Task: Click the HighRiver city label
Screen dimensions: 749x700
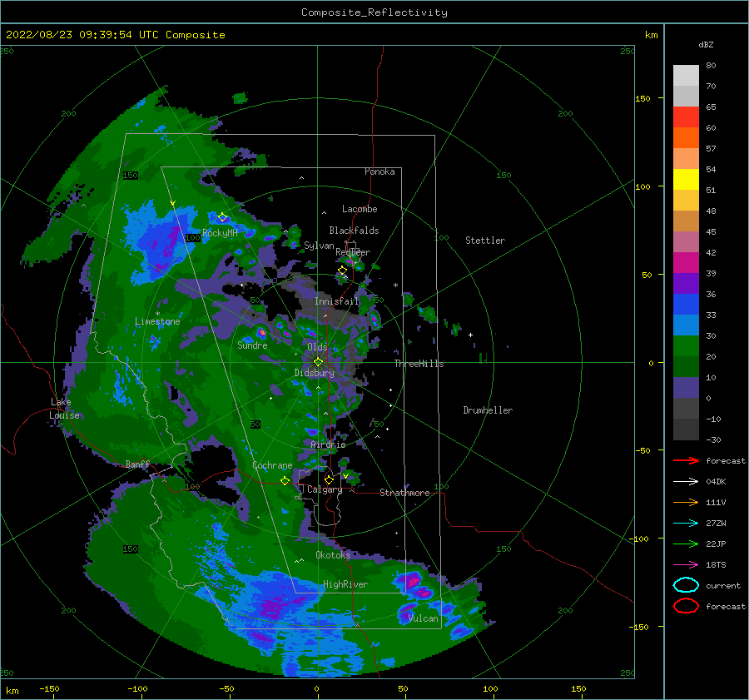Action: coord(345,584)
